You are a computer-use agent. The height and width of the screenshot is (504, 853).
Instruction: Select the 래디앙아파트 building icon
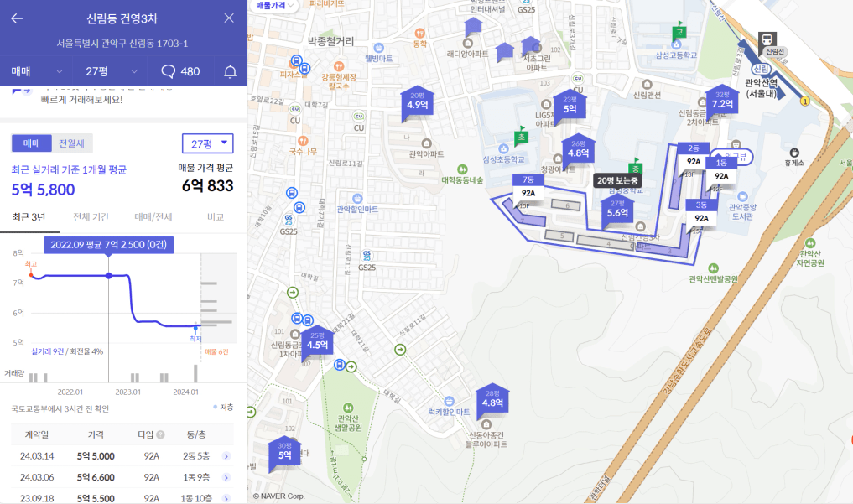467,43
